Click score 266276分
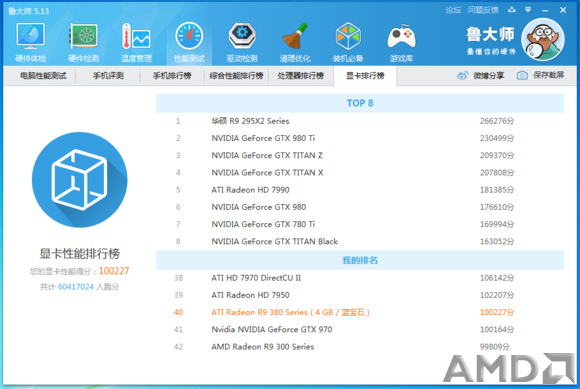This screenshot has width=580, height=389. [x=497, y=121]
